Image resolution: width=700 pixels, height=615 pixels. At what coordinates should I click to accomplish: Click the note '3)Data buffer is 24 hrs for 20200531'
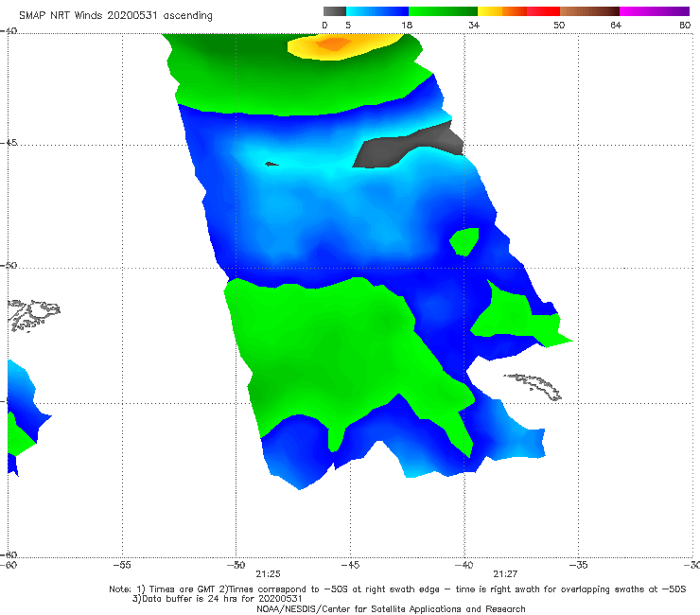pyautogui.click(x=217, y=599)
